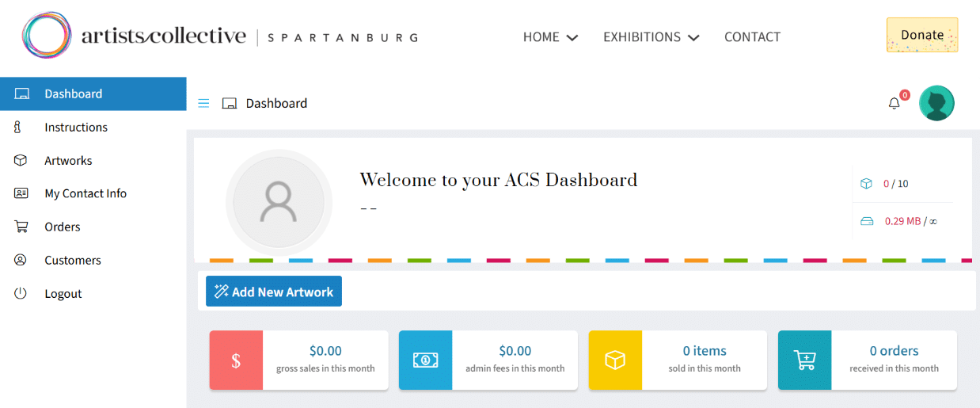Go to My Contact Info page
This screenshot has width=980, height=408.
(85, 194)
